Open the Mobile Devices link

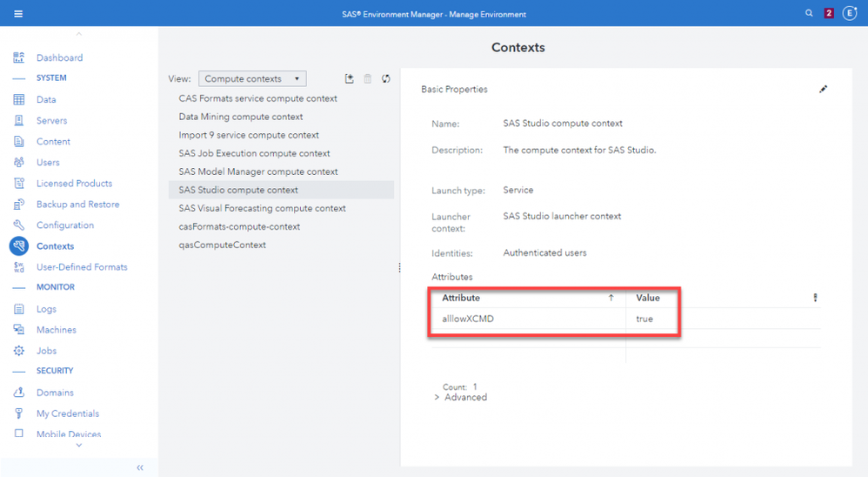pos(69,433)
